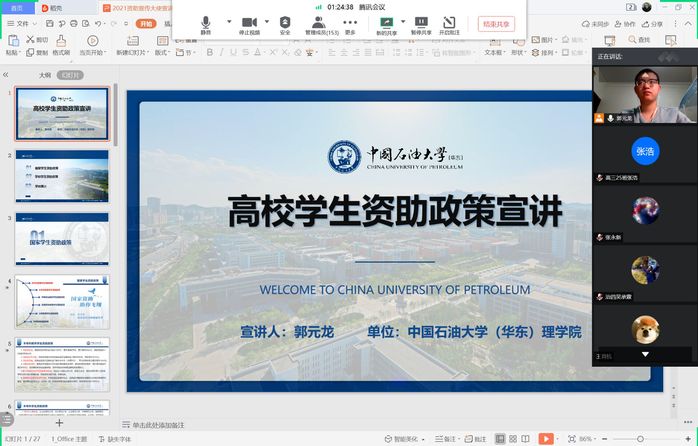Switch to the 大纲 outline tab
The image size is (698, 446).
tap(44, 74)
